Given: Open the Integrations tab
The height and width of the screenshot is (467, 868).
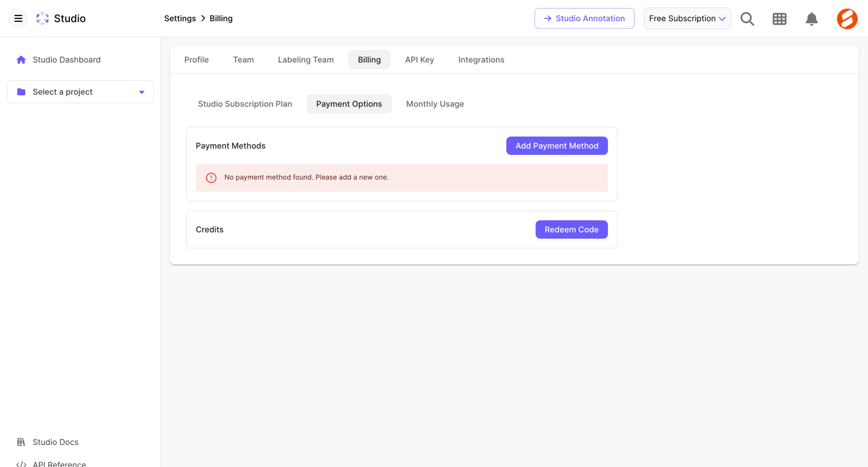Looking at the screenshot, I should [481, 60].
